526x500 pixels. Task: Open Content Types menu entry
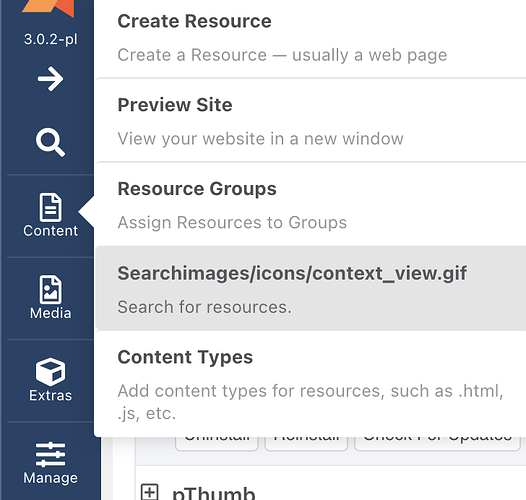click(x=310, y=384)
